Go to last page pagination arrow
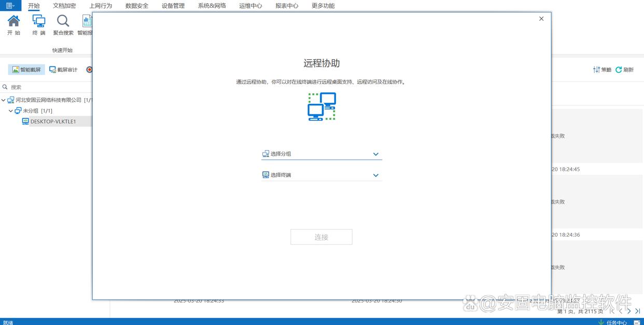This screenshot has width=644, height=325. (638, 311)
